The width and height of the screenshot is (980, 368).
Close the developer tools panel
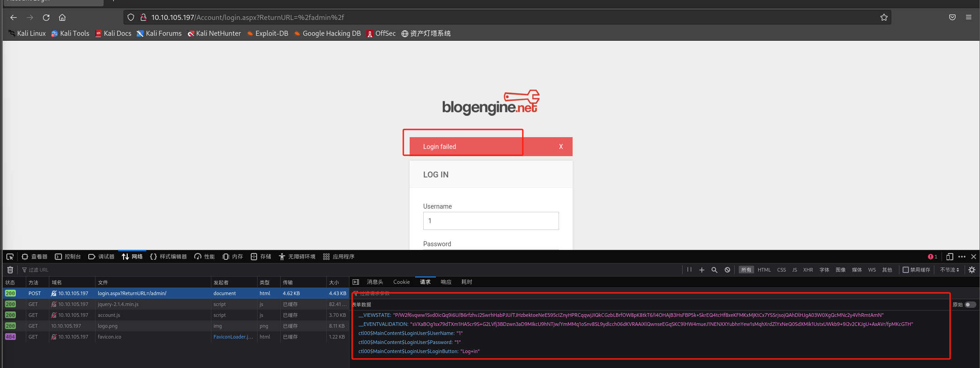(974, 257)
